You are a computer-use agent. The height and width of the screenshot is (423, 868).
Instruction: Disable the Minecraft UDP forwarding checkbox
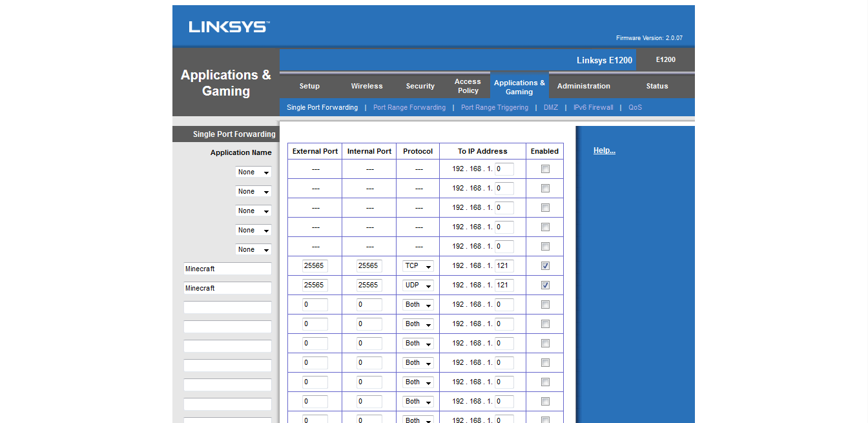pyautogui.click(x=545, y=285)
